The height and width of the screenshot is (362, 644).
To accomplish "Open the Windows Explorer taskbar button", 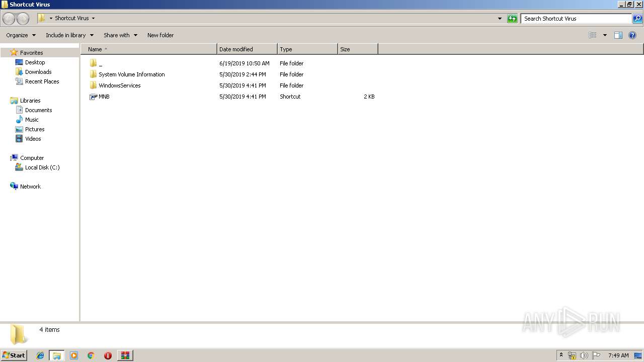I will click(57, 355).
